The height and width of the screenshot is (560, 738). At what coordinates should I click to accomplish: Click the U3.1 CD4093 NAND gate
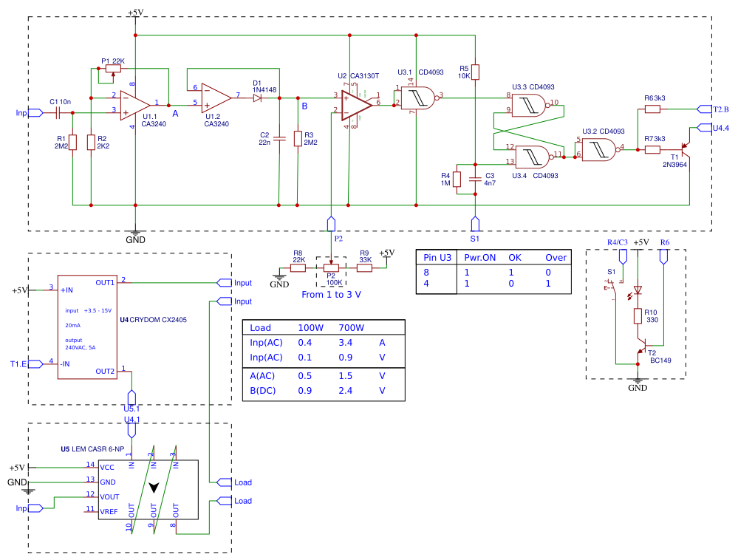416,97
